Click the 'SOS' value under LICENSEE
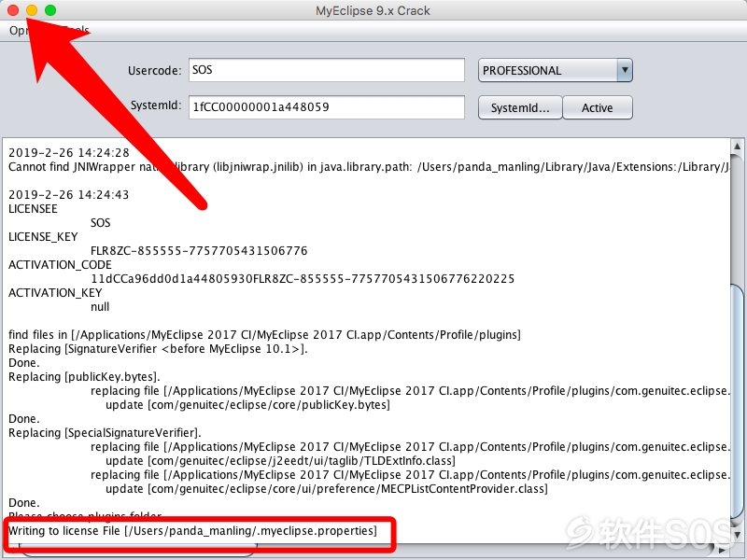The height and width of the screenshot is (560, 747). pyautogui.click(x=101, y=223)
